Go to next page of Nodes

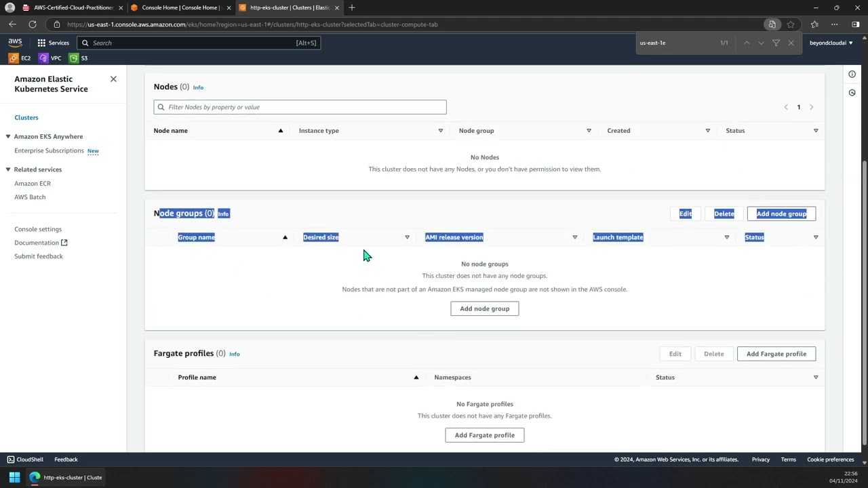(x=811, y=107)
